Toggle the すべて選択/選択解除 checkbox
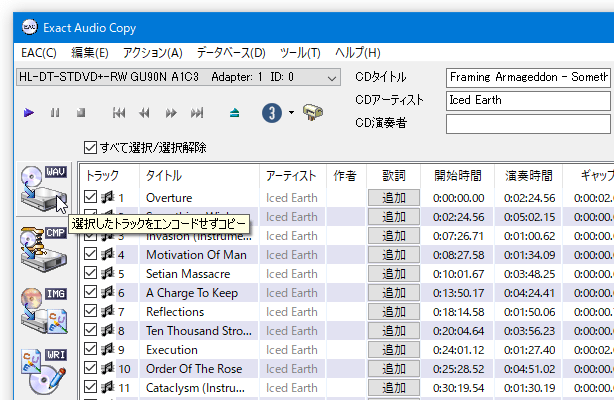 coord(90,148)
